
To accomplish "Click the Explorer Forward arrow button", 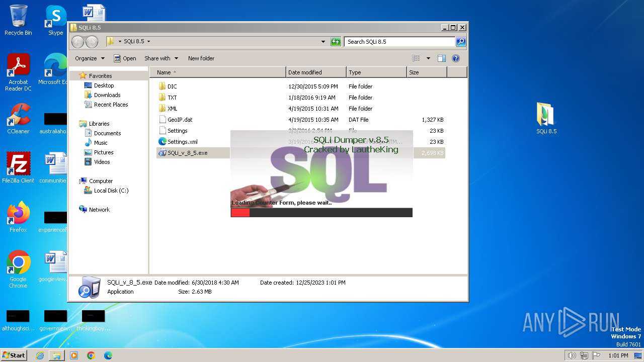I will coord(92,42).
